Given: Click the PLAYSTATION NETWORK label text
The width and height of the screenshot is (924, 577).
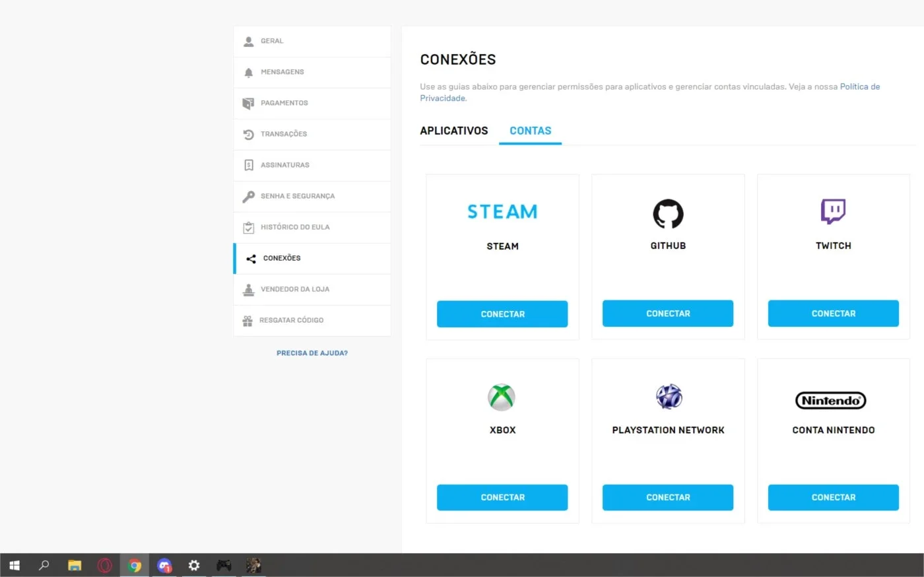Looking at the screenshot, I should pos(668,430).
